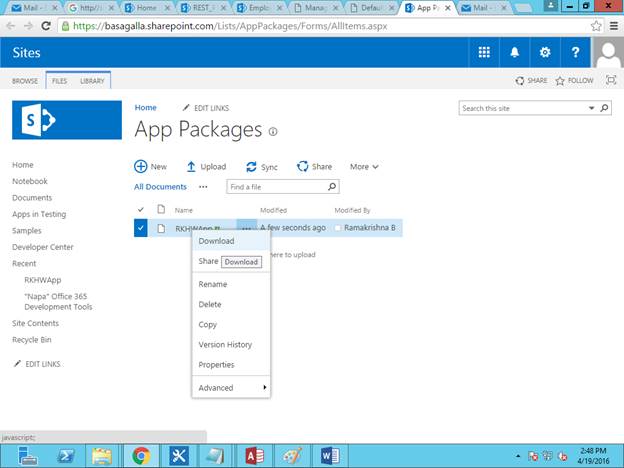Click SHARE in the top-right ribbon area
The image size is (624, 468).
click(531, 81)
